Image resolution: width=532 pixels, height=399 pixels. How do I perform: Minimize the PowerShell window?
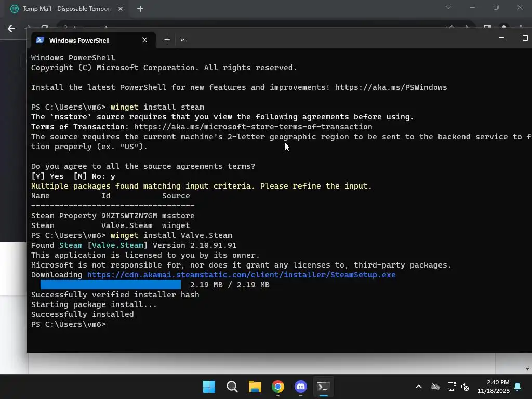(x=501, y=38)
